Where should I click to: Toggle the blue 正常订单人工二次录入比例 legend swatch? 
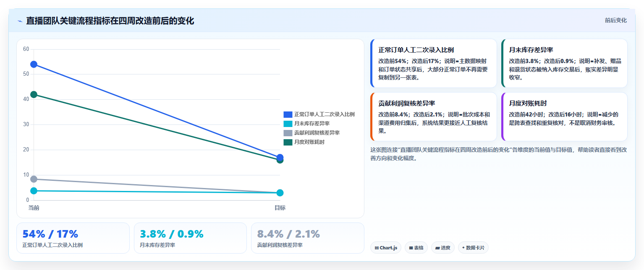[288, 114]
